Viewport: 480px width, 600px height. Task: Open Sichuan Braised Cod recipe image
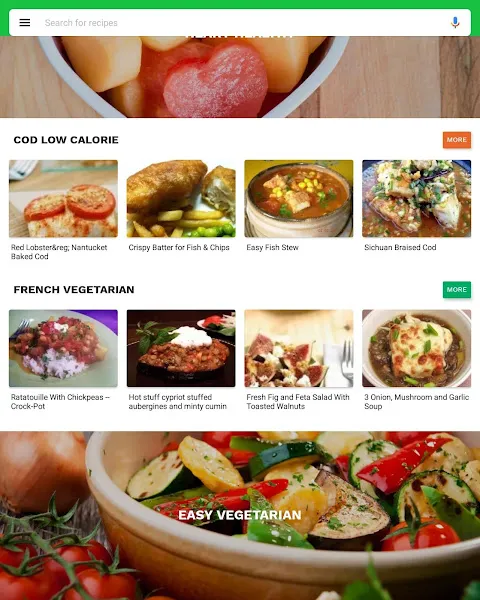click(x=416, y=199)
